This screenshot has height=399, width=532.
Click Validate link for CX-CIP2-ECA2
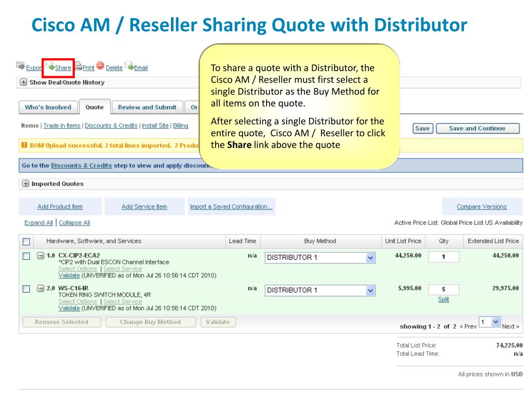[x=69, y=275]
